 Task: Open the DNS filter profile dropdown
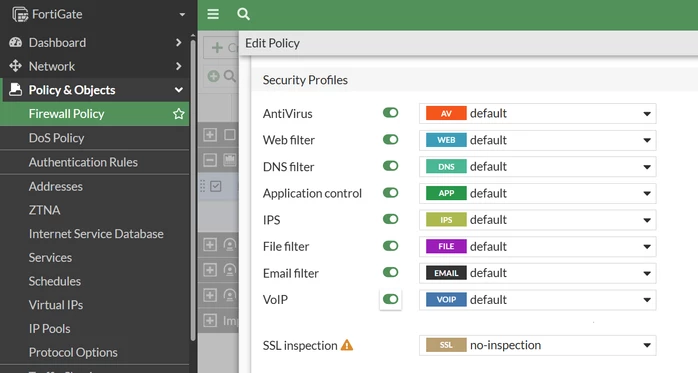point(537,166)
